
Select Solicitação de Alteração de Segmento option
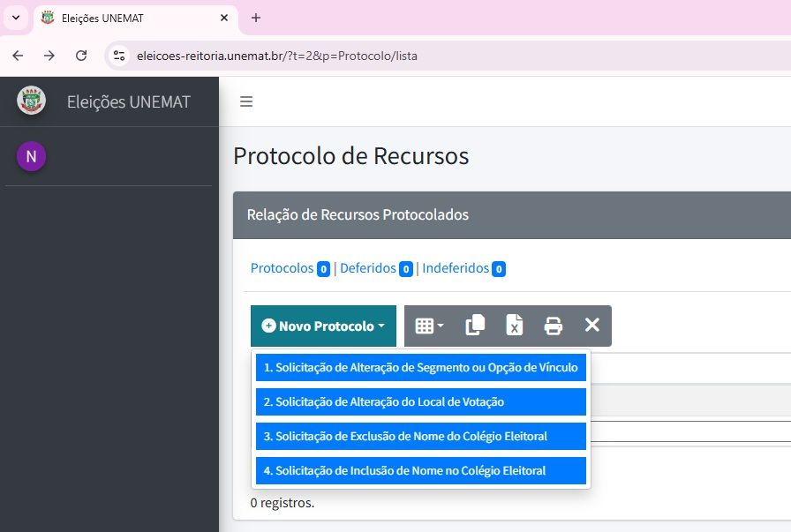421,367
